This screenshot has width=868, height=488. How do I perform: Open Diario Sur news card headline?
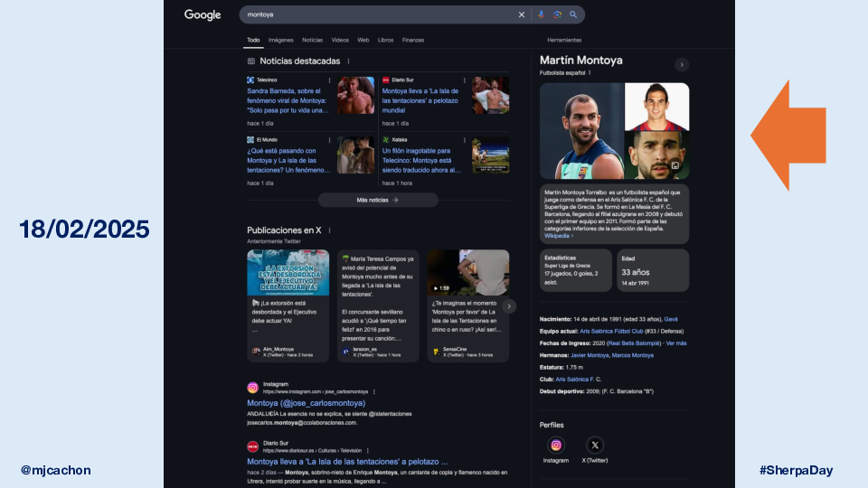420,100
